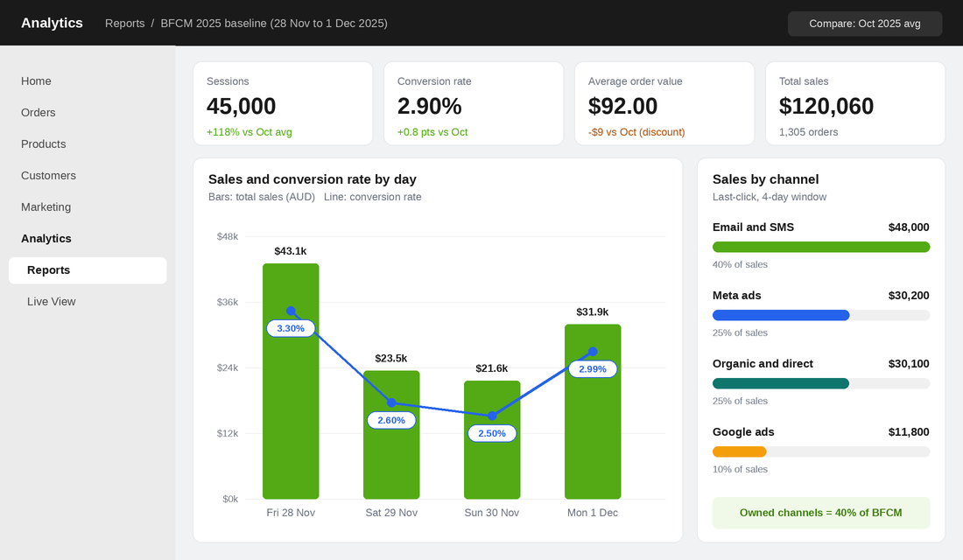Click the $11,800 channel value
Viewport: 963px width, 560px height.
pos(909,431)
